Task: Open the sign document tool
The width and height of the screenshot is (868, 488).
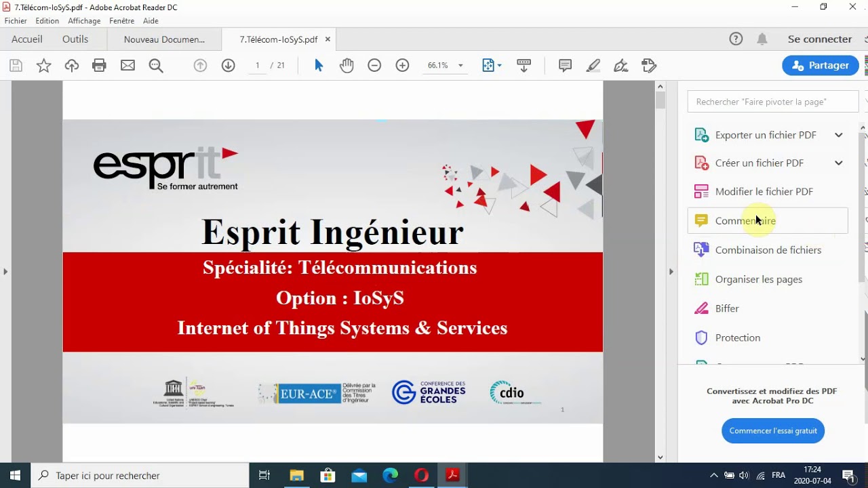Action: 620,66
